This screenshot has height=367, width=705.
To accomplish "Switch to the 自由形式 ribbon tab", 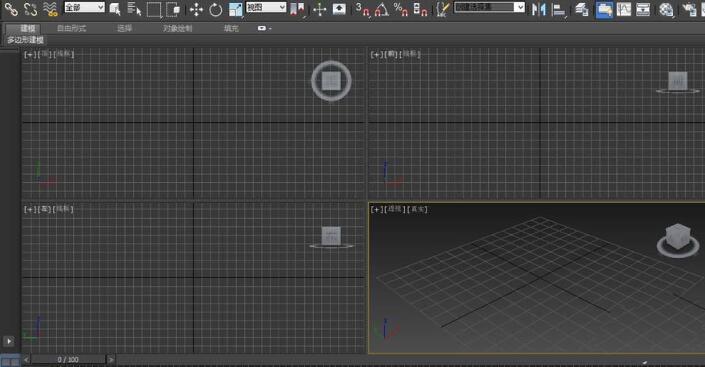I will pyautogui.click(x=71, y=28).
